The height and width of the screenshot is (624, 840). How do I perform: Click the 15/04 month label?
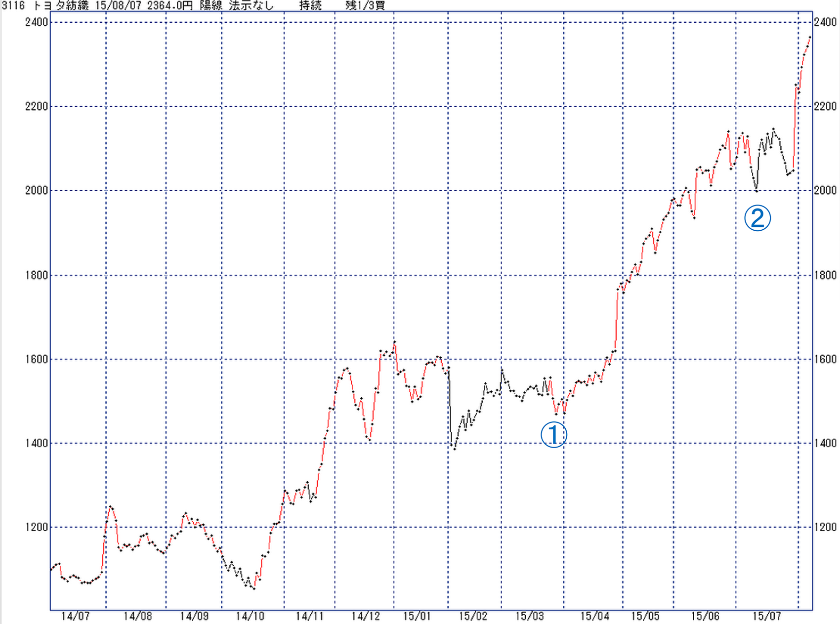pyautogui.click(x=594, y=616)
